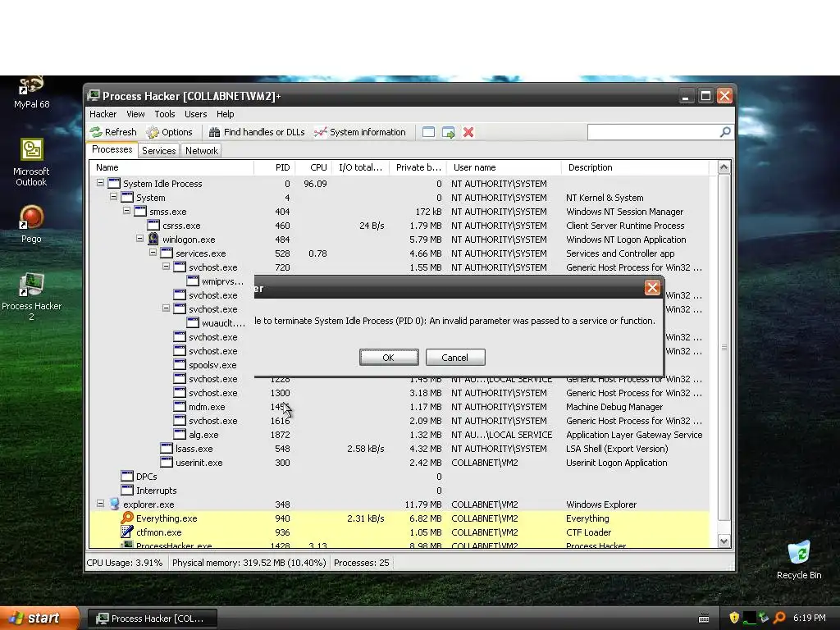Click the ctfmon.exe pen icon
The image size is (840, 630).
[x=127, y=532]
